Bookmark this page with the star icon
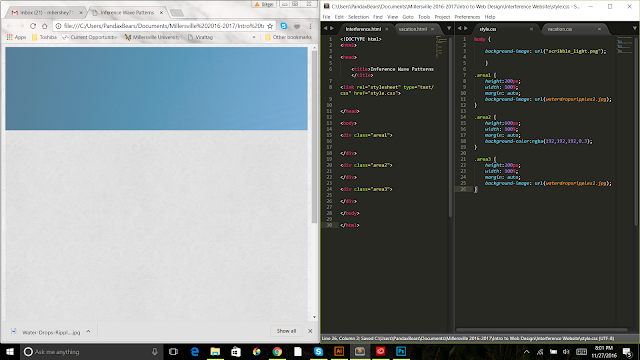The width and height of the screenshot is (640, 360). coord(270,26)
